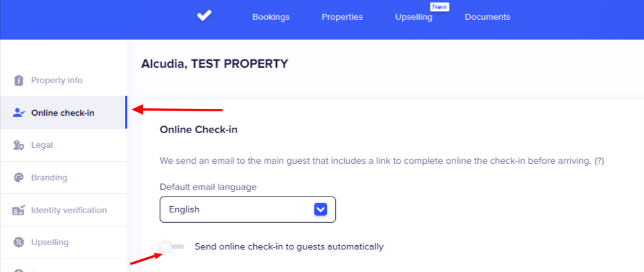Click the Upselling icon in the sidebar
The width and height of the screenshot is (644, 272).
(19, 243)
